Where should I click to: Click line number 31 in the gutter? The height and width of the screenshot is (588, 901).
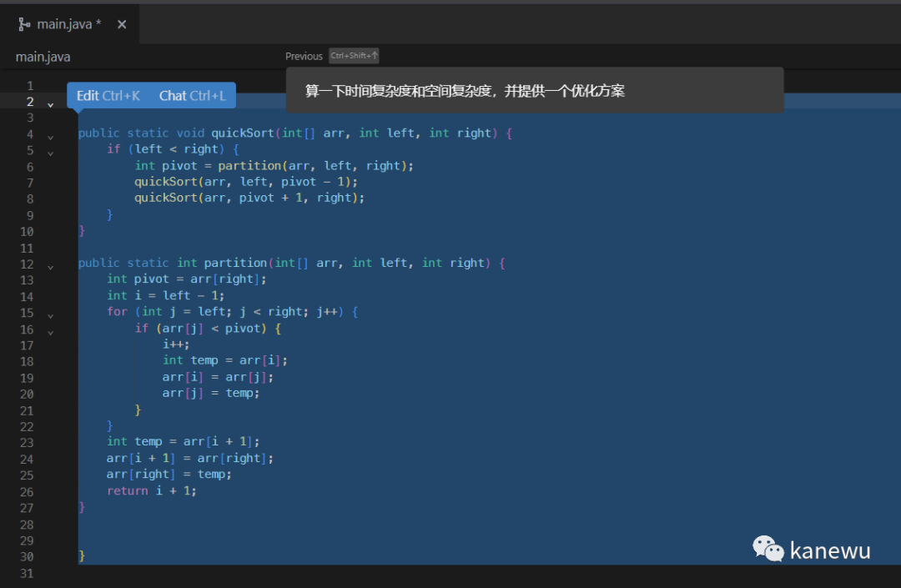point(27,573)
